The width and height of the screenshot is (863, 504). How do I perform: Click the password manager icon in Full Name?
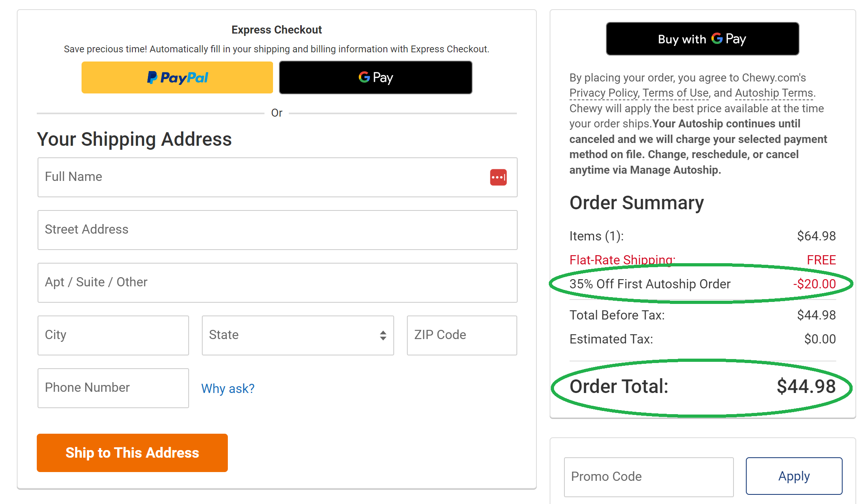coord(498,177)
